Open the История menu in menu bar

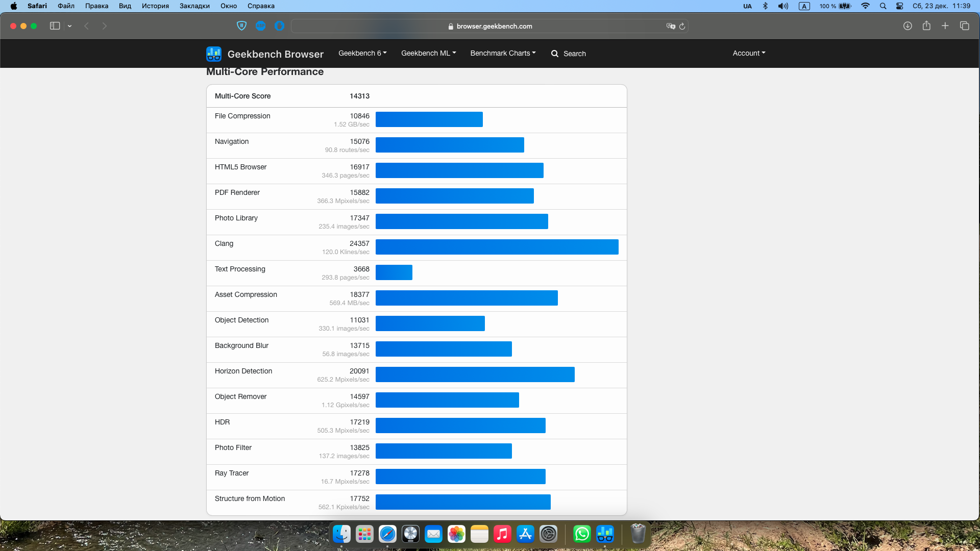(x=155, y=6)
